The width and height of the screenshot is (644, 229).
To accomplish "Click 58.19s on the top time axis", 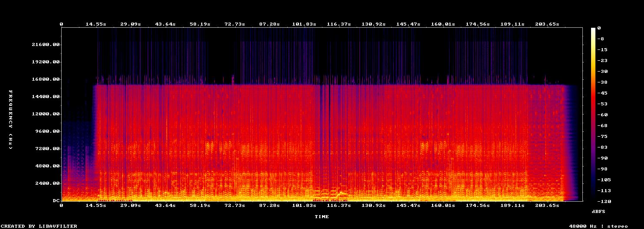I will tap(200, 24).
